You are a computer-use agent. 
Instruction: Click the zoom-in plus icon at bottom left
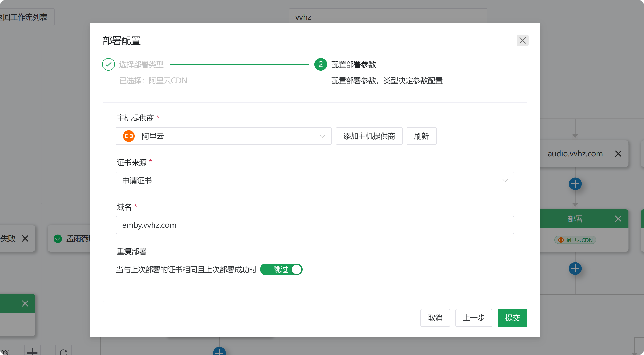[x=32, y=351]
